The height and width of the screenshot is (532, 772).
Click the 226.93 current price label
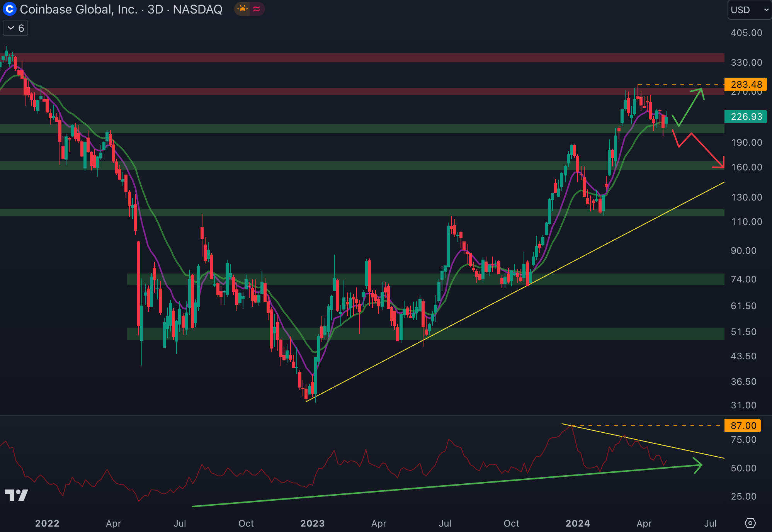[746, 116]
